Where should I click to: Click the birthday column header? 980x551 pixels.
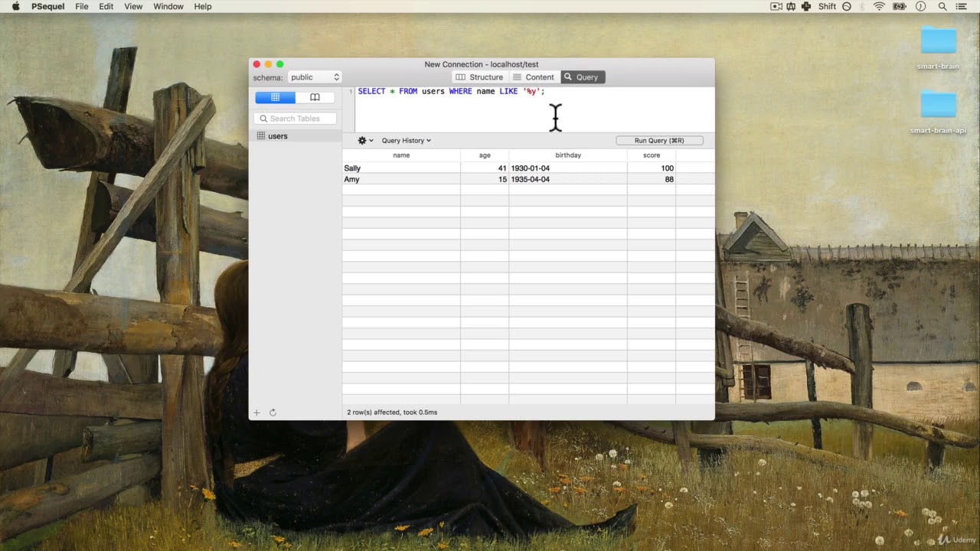pyautogui.click(x=568, y=155)
